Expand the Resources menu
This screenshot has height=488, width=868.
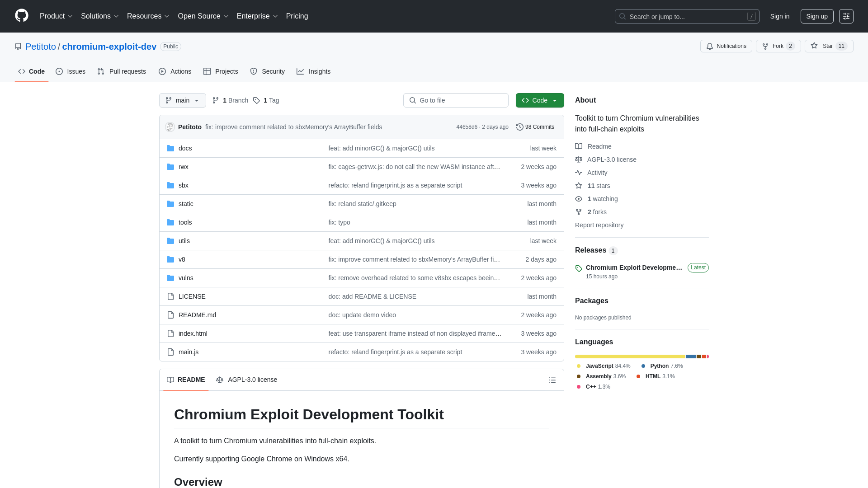pos(148,16)
